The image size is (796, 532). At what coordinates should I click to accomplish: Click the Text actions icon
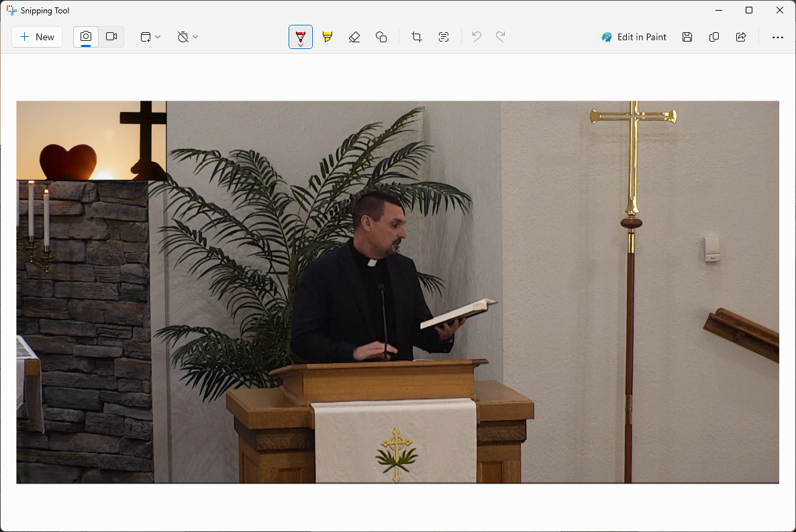click(x=444, y=37)
